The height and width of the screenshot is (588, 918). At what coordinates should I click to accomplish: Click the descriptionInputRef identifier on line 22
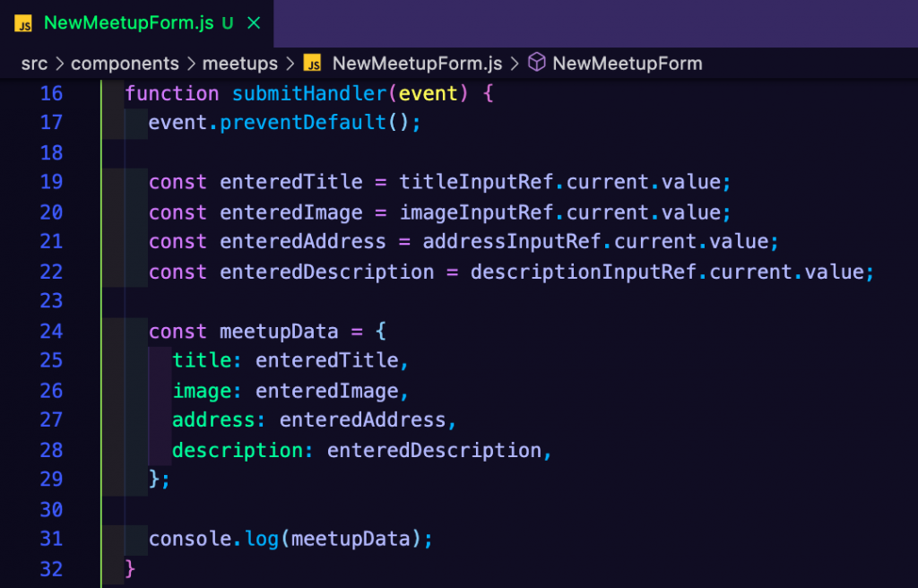click(584, 272)
